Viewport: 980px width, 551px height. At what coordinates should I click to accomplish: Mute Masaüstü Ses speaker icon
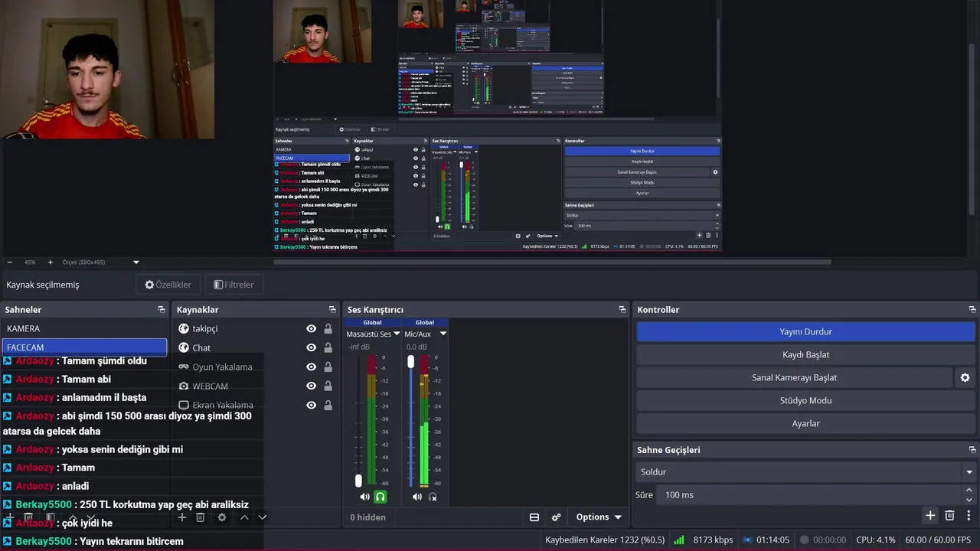pos(364,497)
